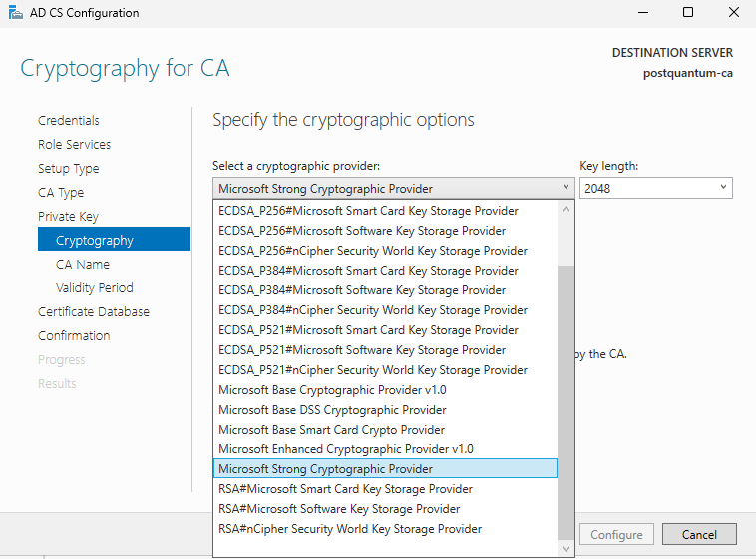Go to Setup Type step
The image size is (756, 559).
tap(69, 169)
